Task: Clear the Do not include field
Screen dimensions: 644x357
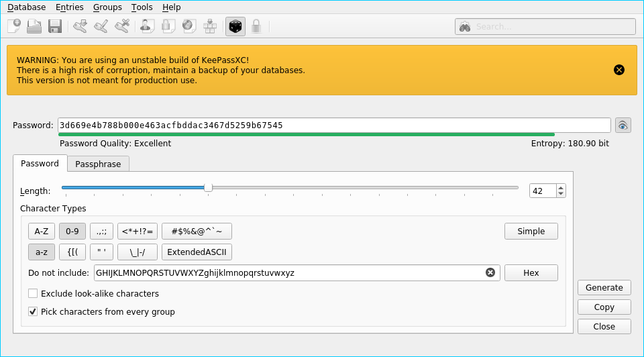Action: click(490, 272)
